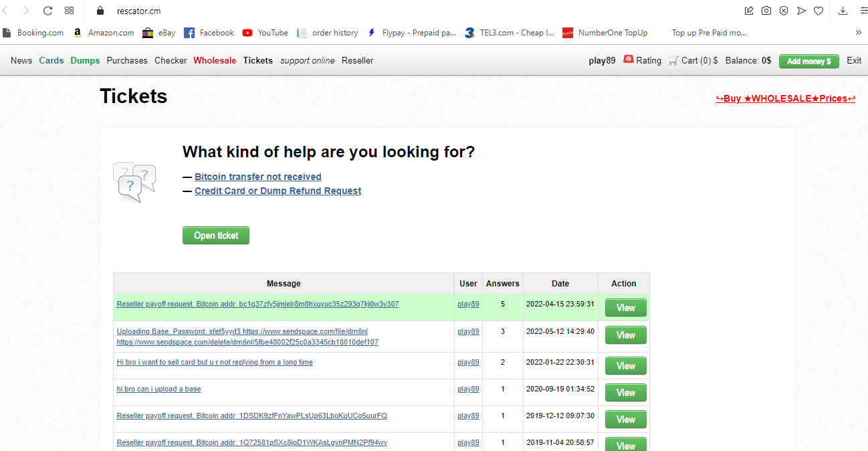Go back to the previous page

point(6,11)
